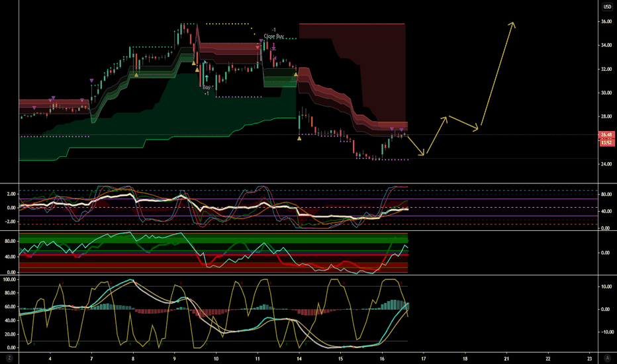Click the 2.00 label on oscillator pane
Viewport: 617px width, 364px height.
point(11,194)
